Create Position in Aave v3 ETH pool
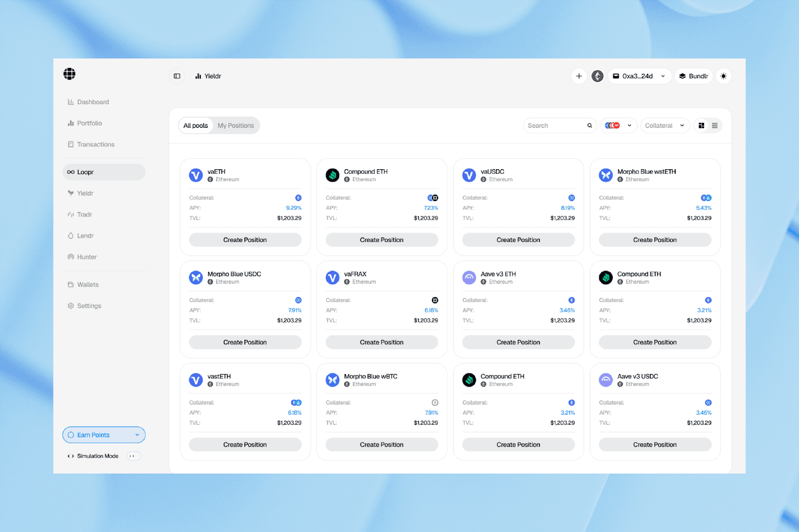The image size is (799, 532). click(x=518, y=342)
